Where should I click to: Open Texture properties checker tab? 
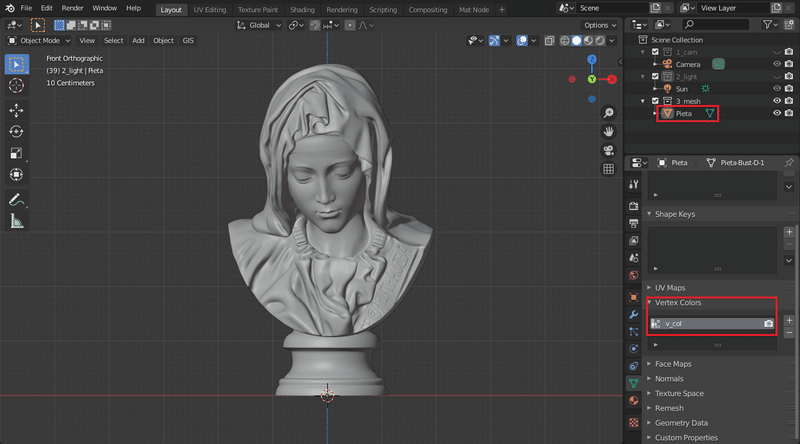pos(634,422)
